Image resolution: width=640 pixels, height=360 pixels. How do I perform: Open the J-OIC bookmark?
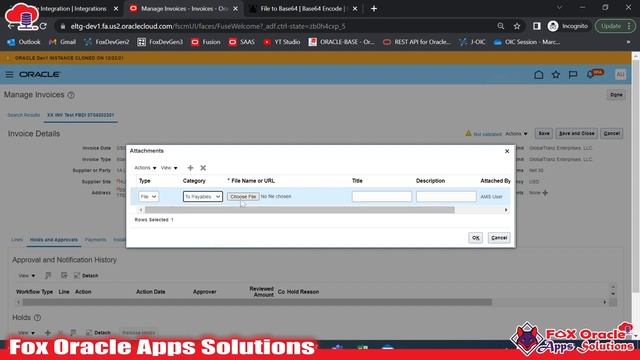472,42
